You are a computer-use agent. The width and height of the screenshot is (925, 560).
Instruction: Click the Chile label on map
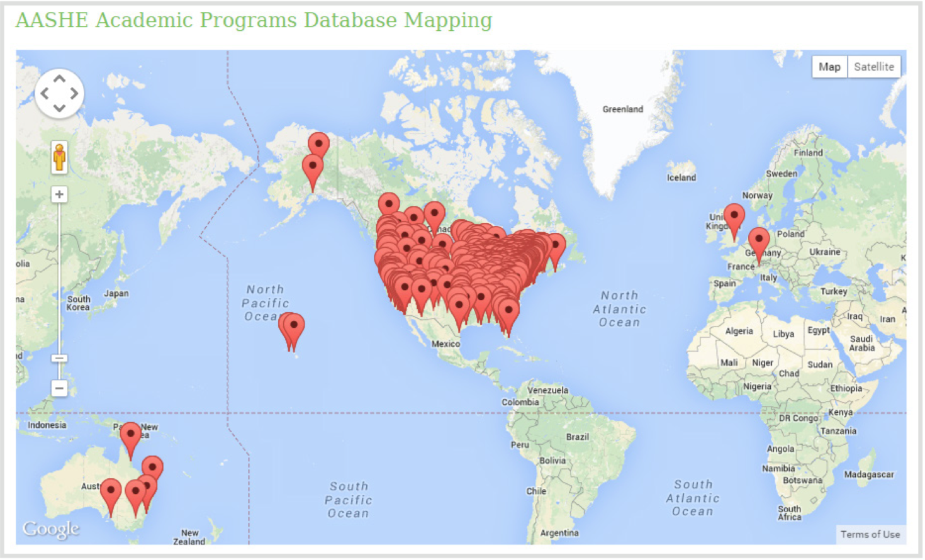[536, 491]
